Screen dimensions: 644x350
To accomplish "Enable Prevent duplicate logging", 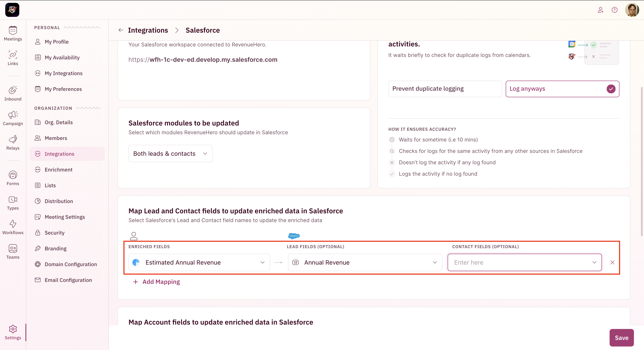I will (x=445, y=89).
